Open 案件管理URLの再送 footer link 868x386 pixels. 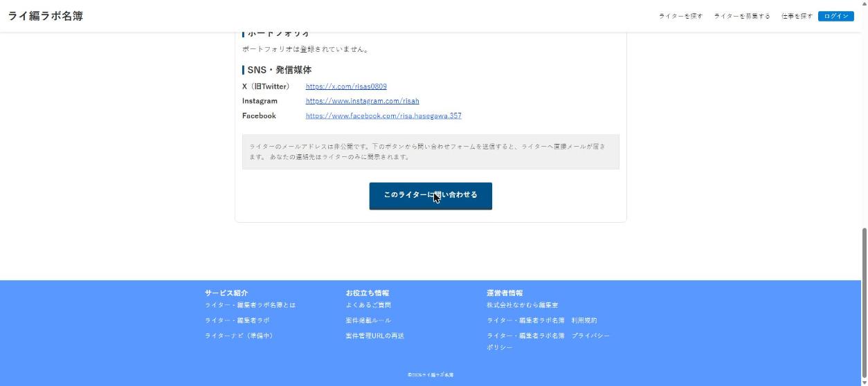pos(375,336)
